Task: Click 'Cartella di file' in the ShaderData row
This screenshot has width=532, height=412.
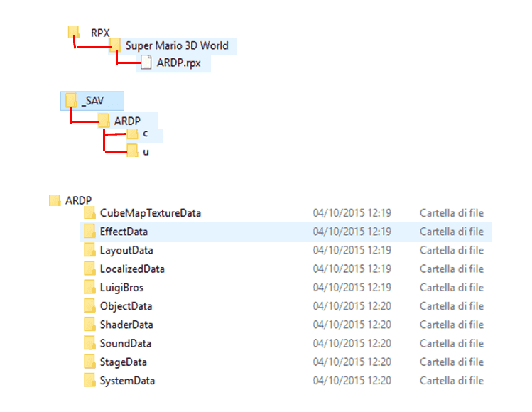Action: tap(452, 325)
